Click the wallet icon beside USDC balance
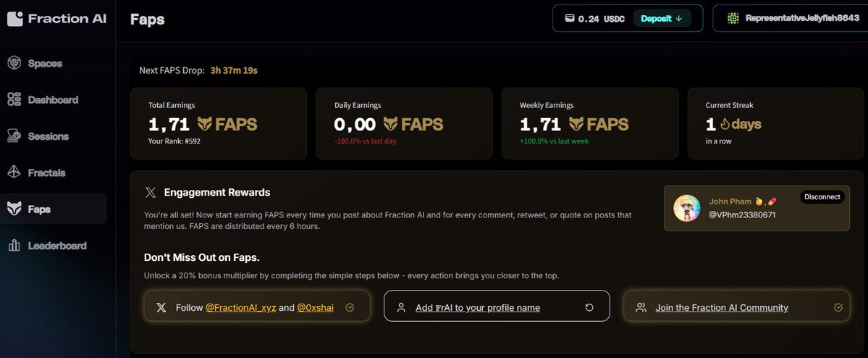868x358 pixels. pos(569,18)
